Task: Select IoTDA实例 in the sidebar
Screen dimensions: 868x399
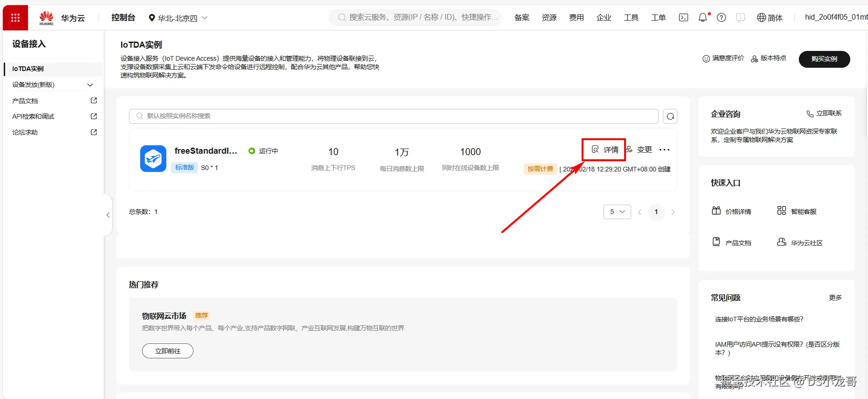Action: point(53,69)
